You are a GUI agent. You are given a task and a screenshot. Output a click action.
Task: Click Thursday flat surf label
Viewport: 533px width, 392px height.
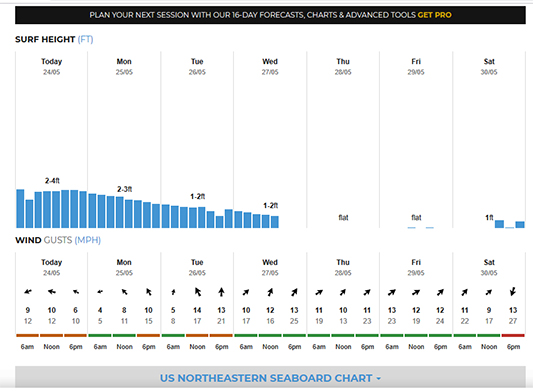click(343, 218)
